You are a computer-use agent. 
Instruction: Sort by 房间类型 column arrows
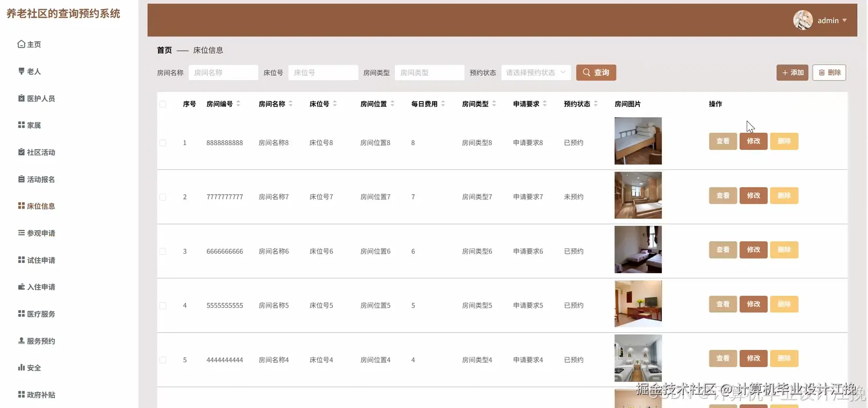pyautogui.click(x=494, y=104)
